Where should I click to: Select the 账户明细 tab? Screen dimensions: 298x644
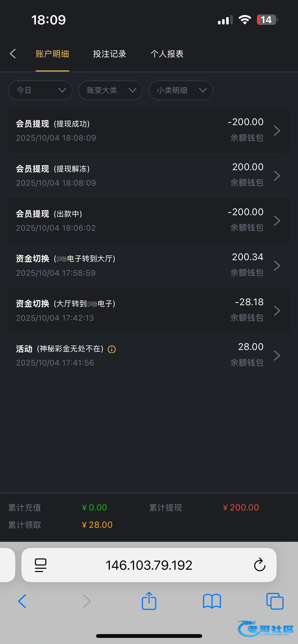tap(52, 54)
